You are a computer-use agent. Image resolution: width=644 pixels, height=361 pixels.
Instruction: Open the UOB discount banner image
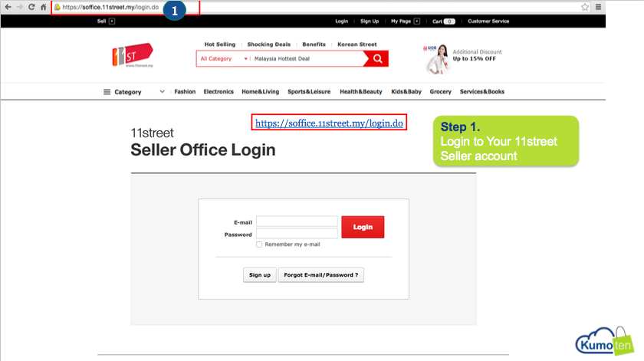437,59
